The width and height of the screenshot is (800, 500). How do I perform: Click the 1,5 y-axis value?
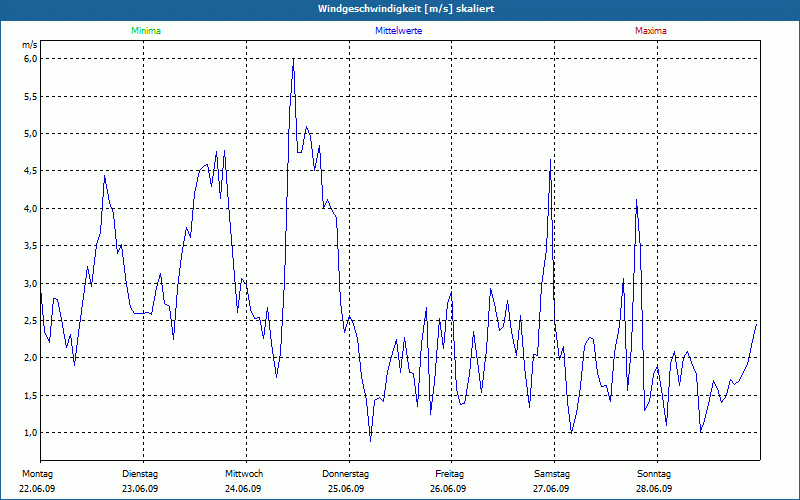pyautogui.click(x=31, y=395)
